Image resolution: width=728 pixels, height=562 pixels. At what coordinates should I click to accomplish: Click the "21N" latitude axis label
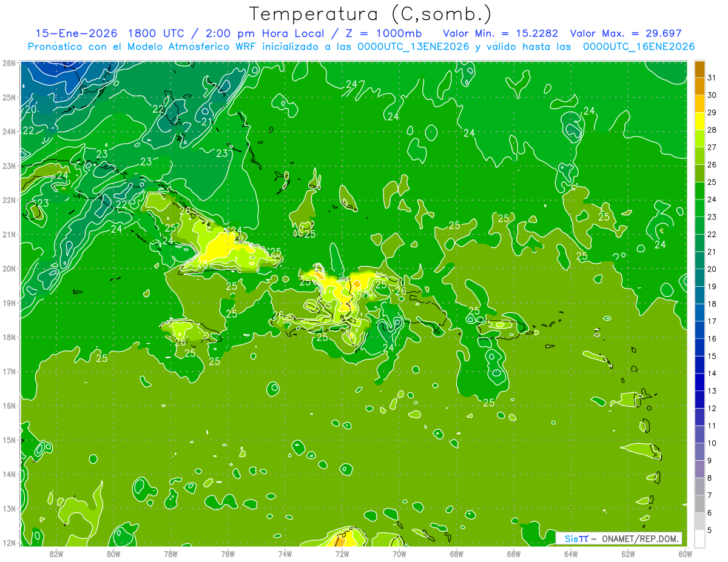[x=8, y=234]
